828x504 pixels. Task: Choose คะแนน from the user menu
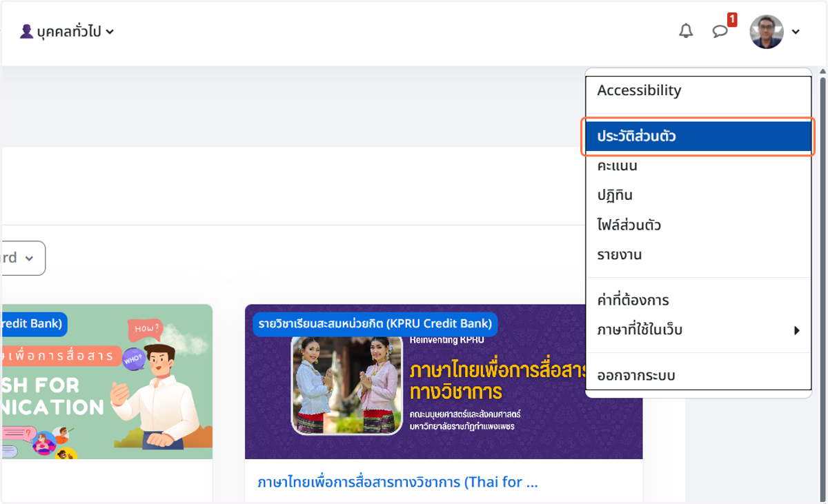click(698, 166)
